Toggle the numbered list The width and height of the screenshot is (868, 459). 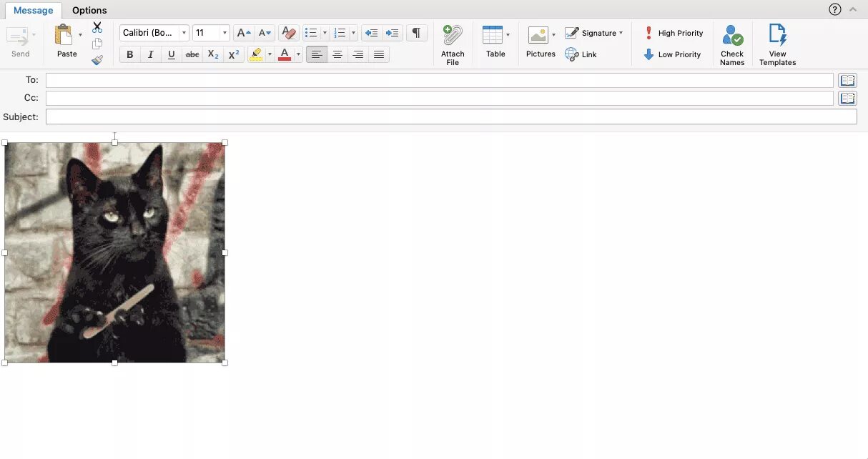point(340,33)
